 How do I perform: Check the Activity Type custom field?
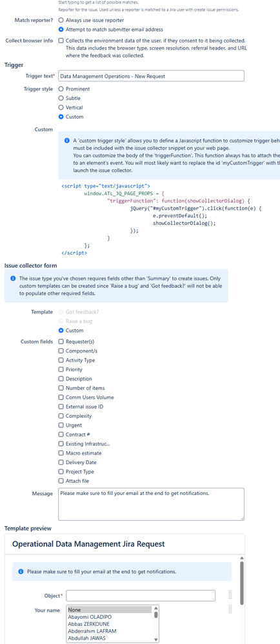61,360
